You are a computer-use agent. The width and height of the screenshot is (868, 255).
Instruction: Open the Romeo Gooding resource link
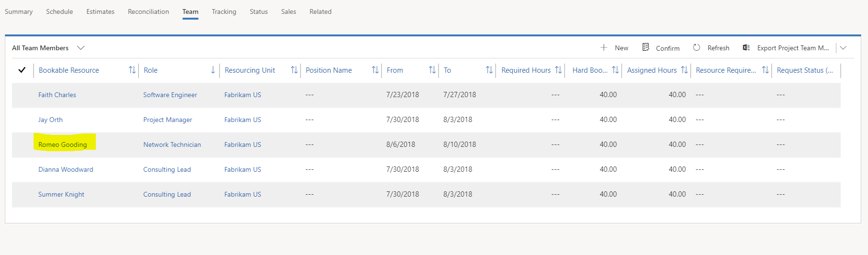click(x=63, y=144)
